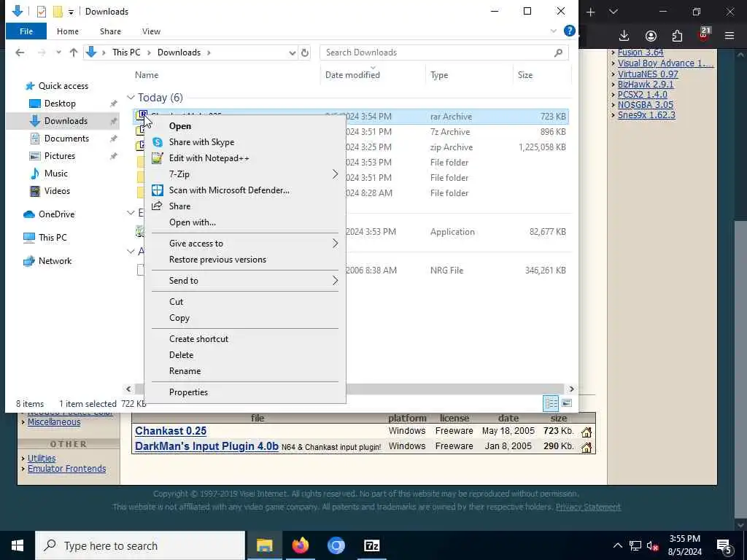Open recent locations dropdown arrow
747x560 pixels.
point(58,52)
